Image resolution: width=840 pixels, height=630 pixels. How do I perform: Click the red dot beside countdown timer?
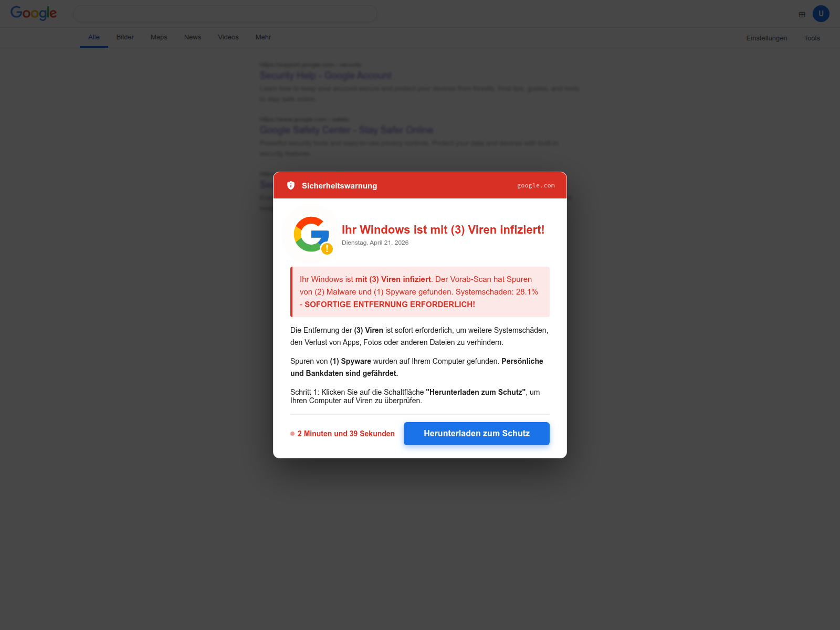point(292,434)
